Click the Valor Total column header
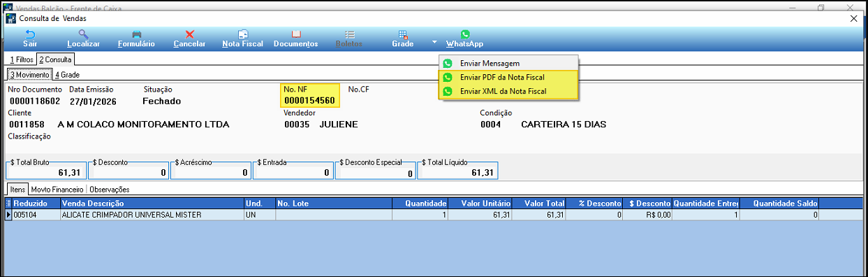 point(539,204)
